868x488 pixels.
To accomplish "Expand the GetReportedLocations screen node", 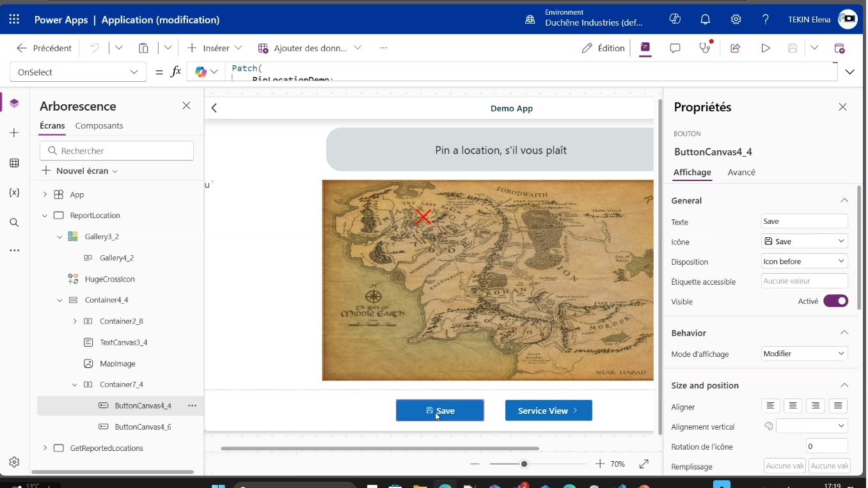I will click(x=45, y=448).
